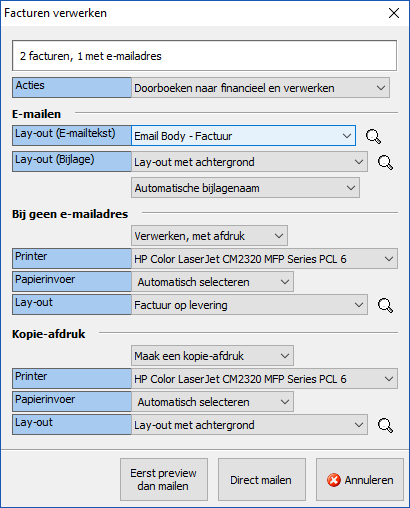Viewport: 410px width, 508px height.
Task: Open Papierinvoer dropdown in Kopie-afdruk section
Action: [212, 402]
